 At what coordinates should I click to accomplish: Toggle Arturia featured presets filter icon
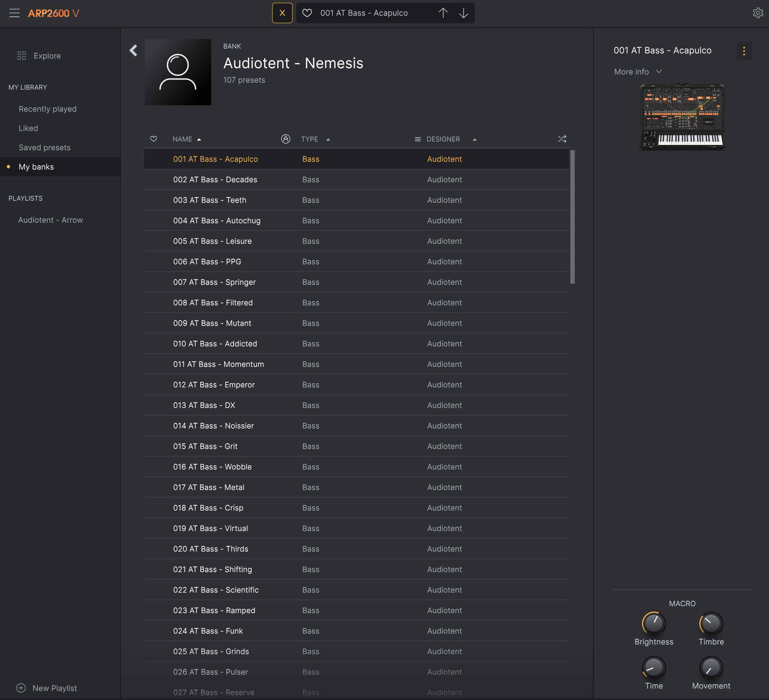point(285,139)
